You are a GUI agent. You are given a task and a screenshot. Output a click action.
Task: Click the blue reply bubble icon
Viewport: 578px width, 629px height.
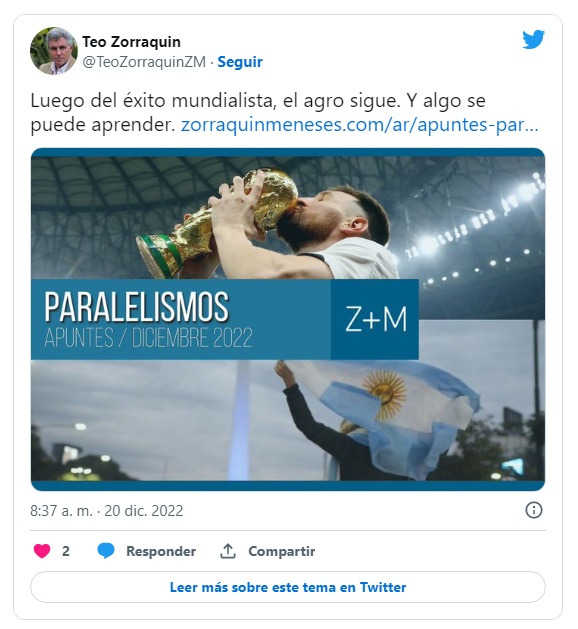tap(106, 551)
